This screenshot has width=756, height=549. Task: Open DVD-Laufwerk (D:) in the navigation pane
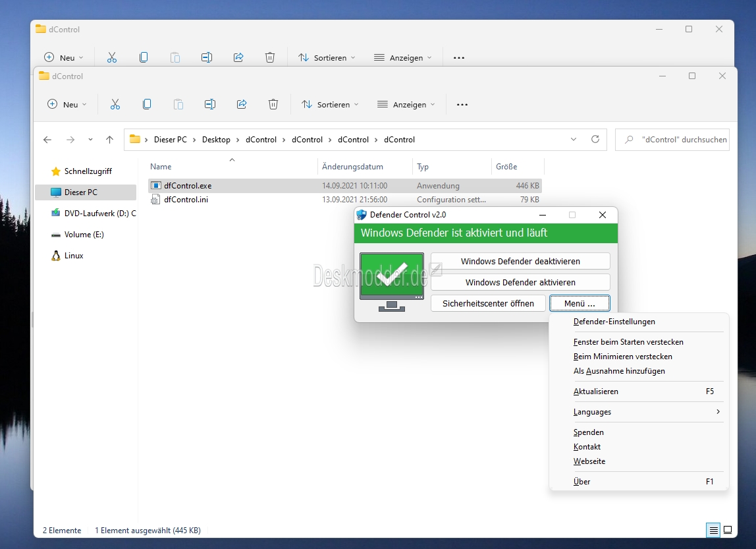(x=86, y=214)
